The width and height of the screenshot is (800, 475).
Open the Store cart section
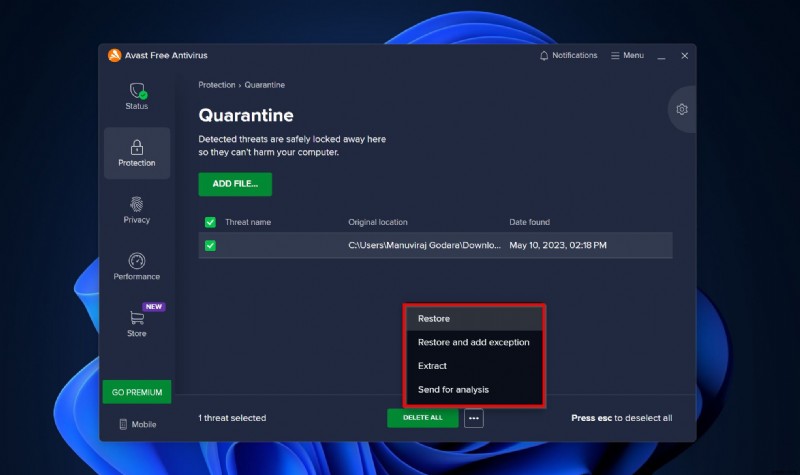click(137, 324)
